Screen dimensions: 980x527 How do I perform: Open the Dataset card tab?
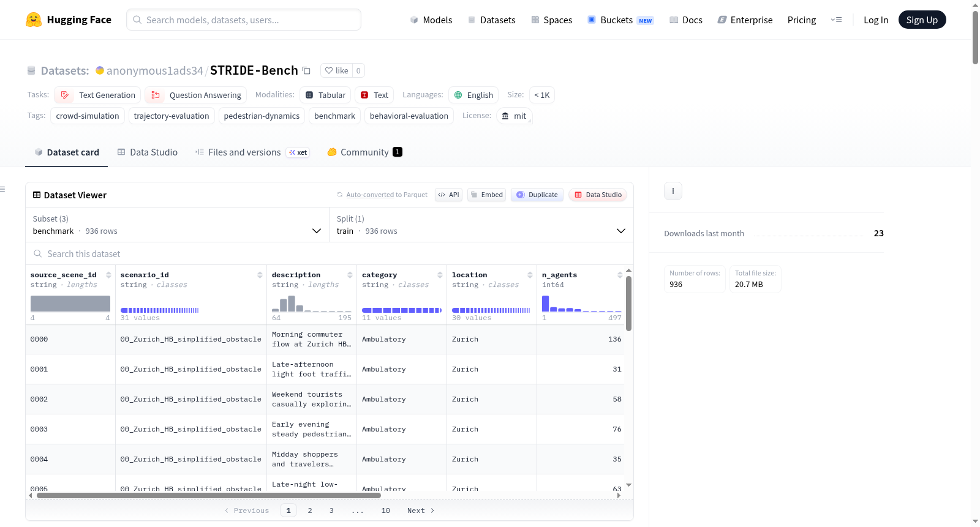pyautogui.click(x=67, y=152)
